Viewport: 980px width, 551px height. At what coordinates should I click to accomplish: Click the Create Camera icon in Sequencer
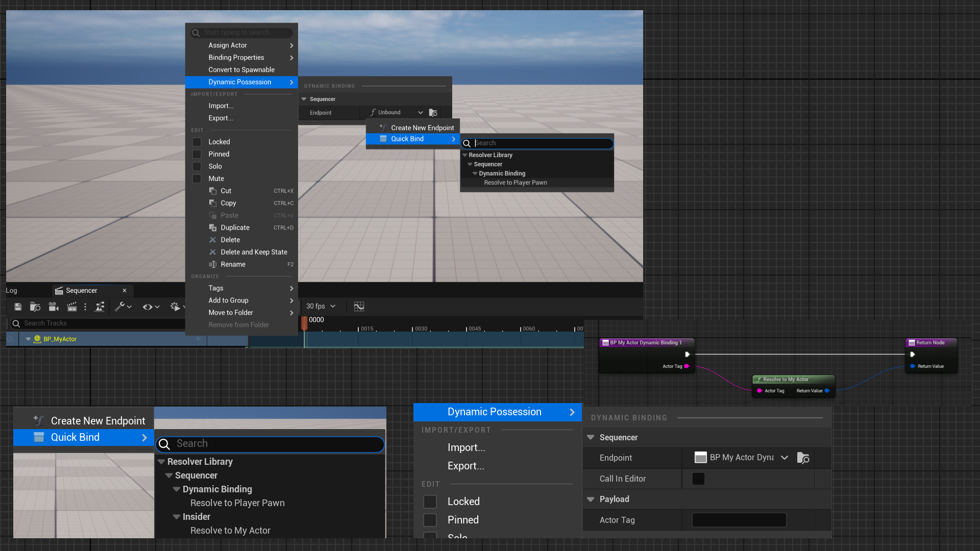coord(53,307)
